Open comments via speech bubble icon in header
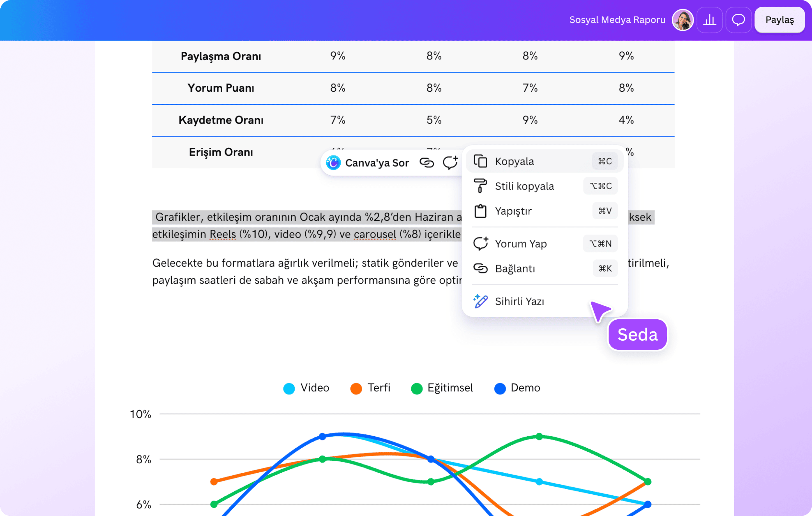This screenshot has width=812, height=516. [738, 20]
